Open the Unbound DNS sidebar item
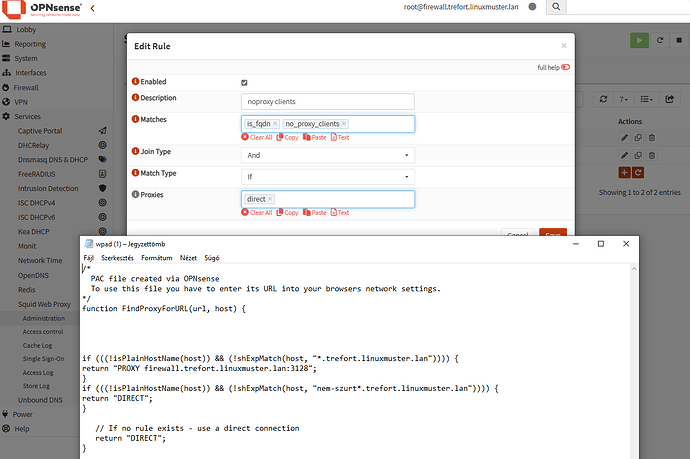This screenshot has height=459, width=690. (40, 400)
